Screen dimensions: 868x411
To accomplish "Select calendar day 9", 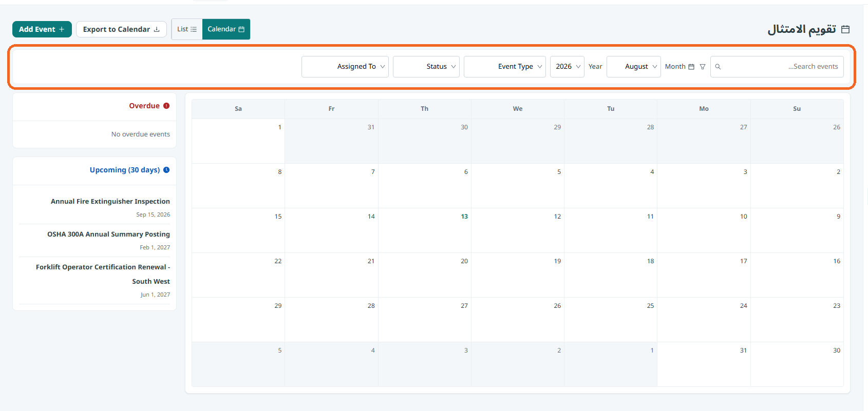I will point(797,230).
